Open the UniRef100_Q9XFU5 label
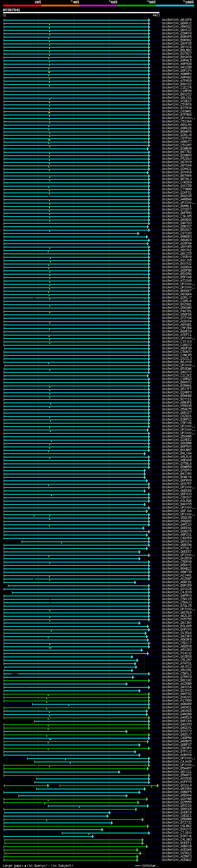 point(177,43)
